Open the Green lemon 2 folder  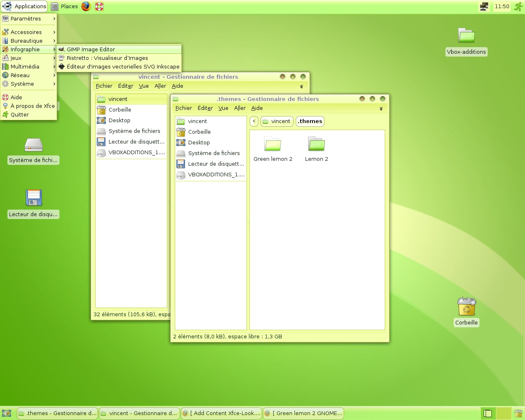coord(273,145)
